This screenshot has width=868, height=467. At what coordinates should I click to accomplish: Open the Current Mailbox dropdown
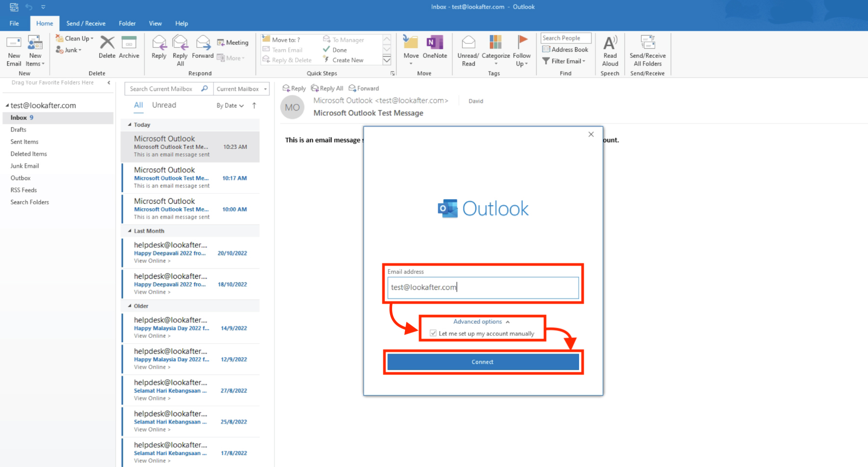click(241, 89)
